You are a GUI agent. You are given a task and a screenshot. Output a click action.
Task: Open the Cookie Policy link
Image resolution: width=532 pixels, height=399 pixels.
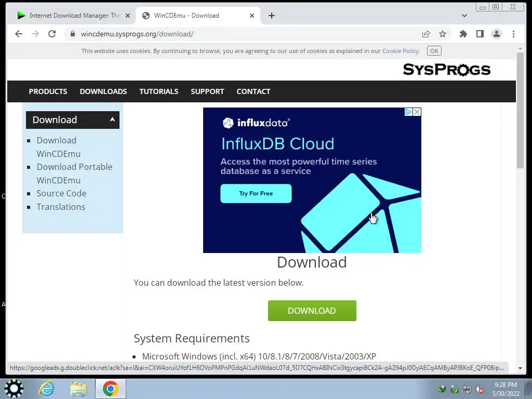[x=401, y=51]
